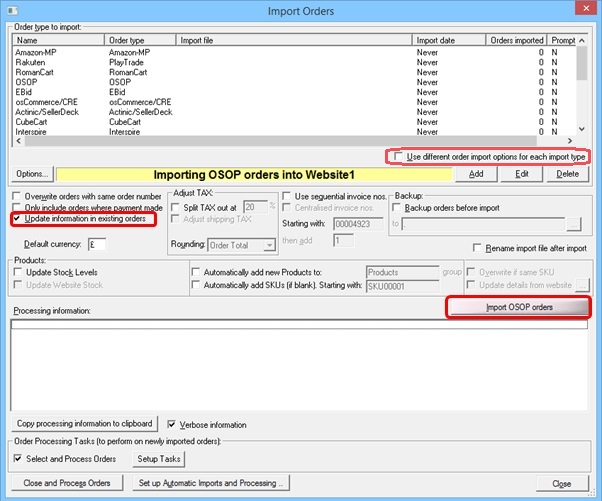
Task: Click the Options... button
Action: point(32,174)
